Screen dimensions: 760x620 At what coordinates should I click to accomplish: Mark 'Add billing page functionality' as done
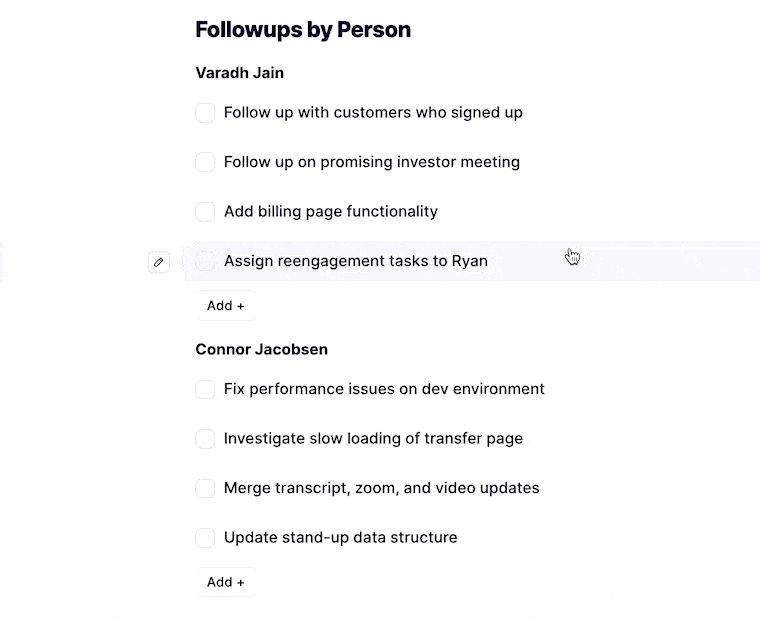point(205,212)
